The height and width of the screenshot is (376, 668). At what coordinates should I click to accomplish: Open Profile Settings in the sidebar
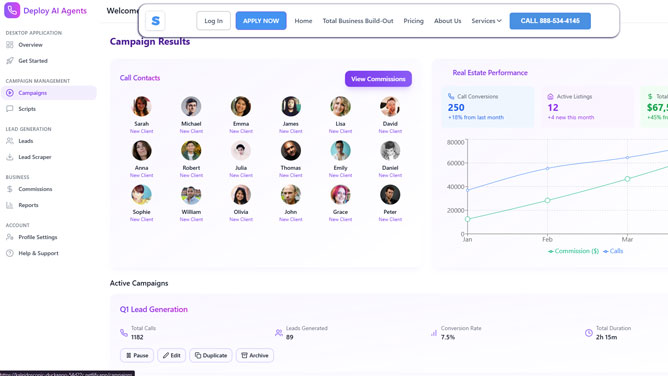click(49, 237)
